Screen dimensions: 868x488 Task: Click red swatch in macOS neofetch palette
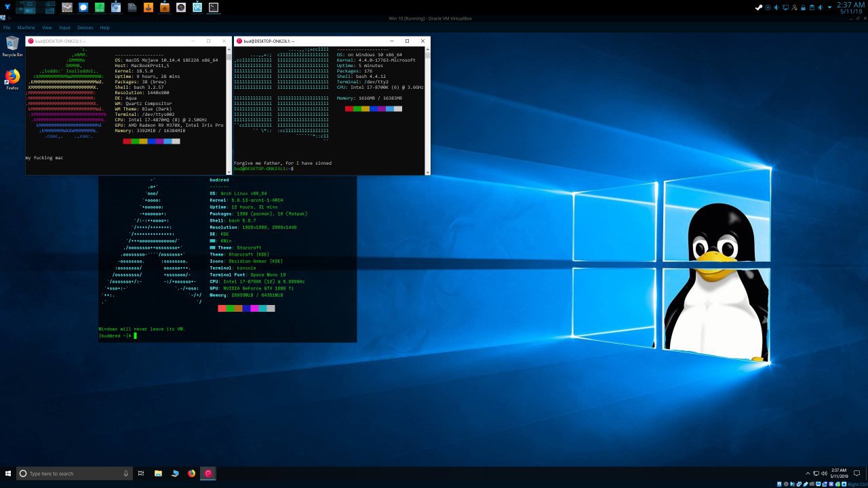point(127,141)
